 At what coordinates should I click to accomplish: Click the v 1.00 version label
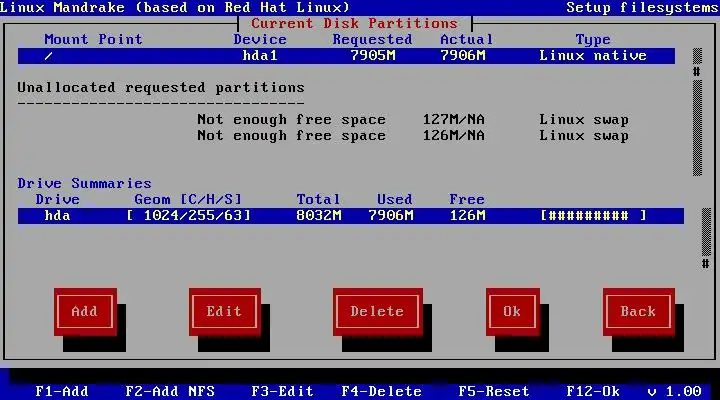point(675,391)
